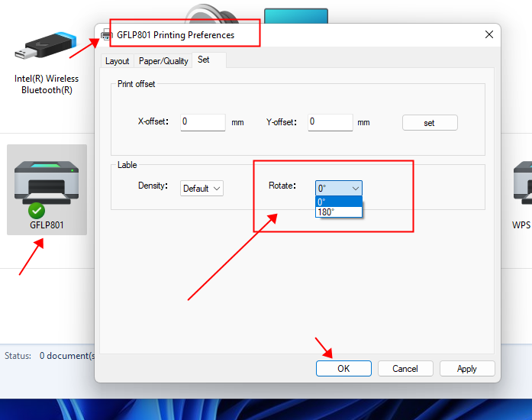The height and width of the screenshot is (420, 532).
Task: Click the printer icon in dialog title bar
Action: tap(107, 35)
